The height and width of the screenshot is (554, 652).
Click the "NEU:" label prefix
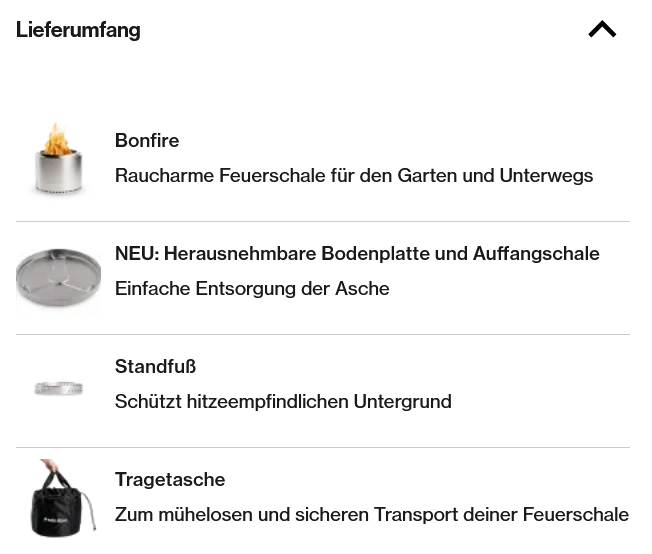pyautogui.click(x=137, y=254)
